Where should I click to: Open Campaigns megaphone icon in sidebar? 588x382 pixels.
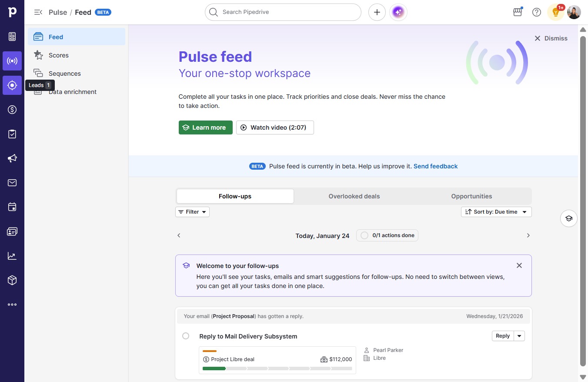coord(12,158)
